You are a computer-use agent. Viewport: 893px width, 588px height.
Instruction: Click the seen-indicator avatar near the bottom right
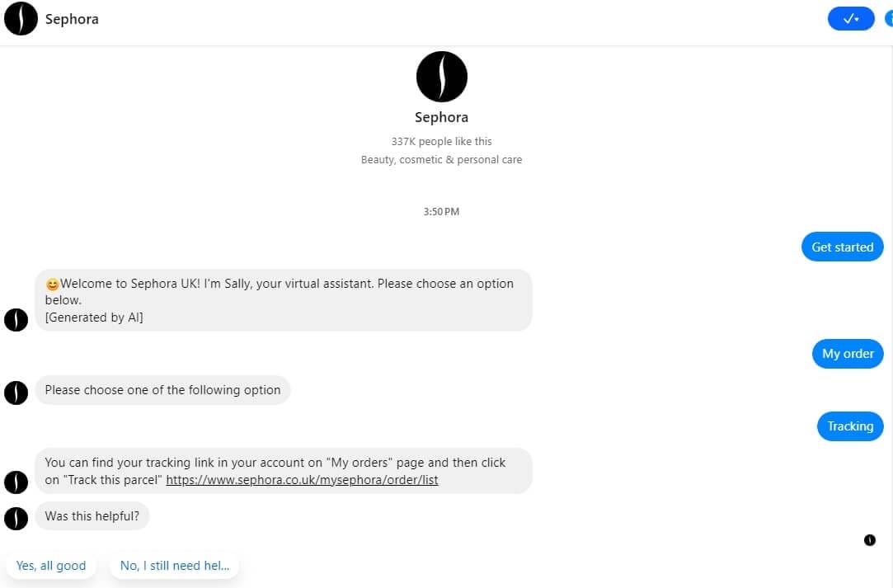870,540
